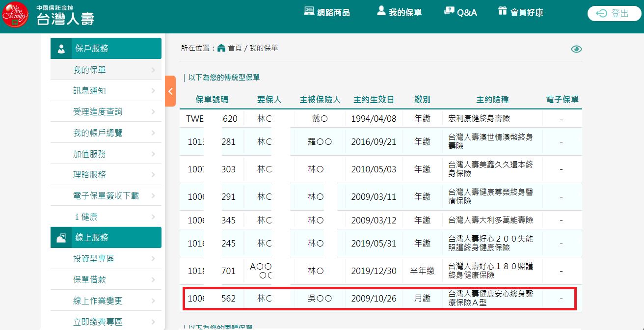Select 立即繳費專區 in sidebar
Screen dimensions: 644x330
click(x=106, y=322)
